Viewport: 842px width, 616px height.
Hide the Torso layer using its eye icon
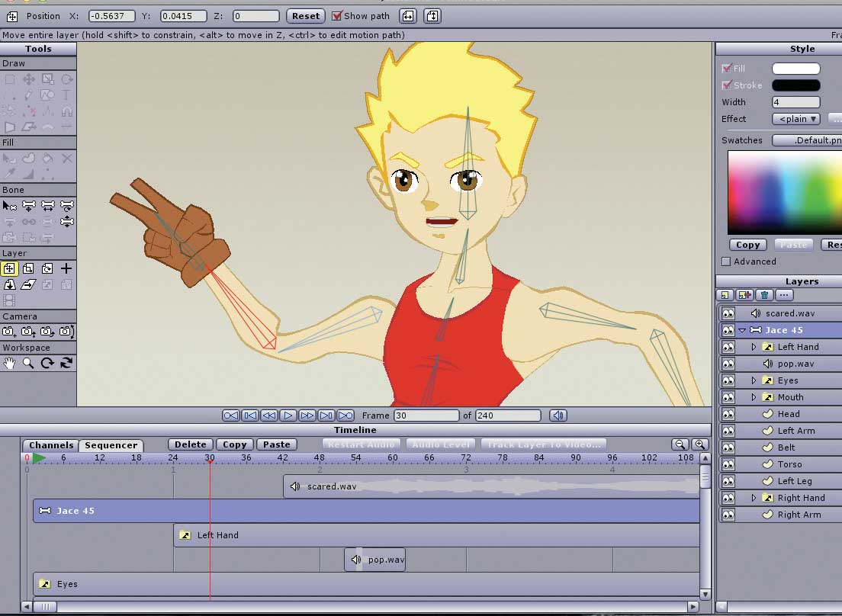tap(728, 464)
